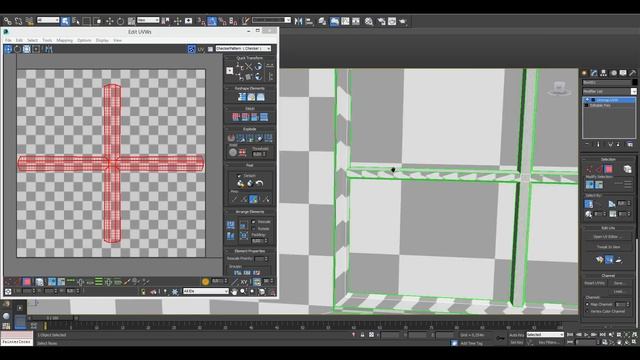Open the selection filter dropdown in main toolbar
640x360 pixels.
(48, 20)
